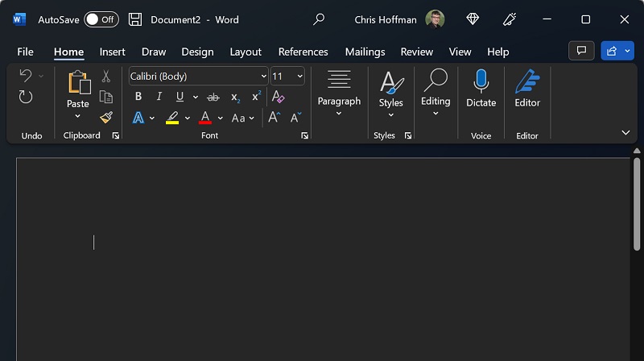This screenshot has height=361, width=644.
Task: Switch to the Insert tab
Action: pos(112,52)
